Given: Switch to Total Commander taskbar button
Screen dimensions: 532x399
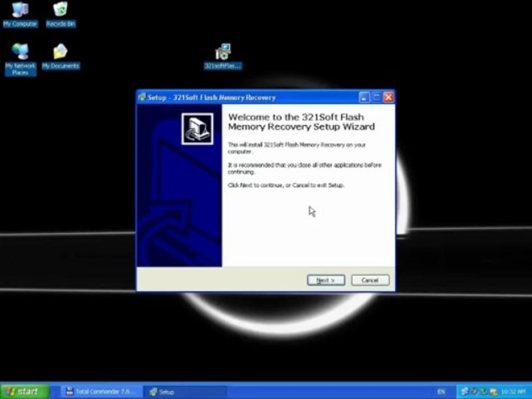Looking at the screenshot, I should coord(101,392).
